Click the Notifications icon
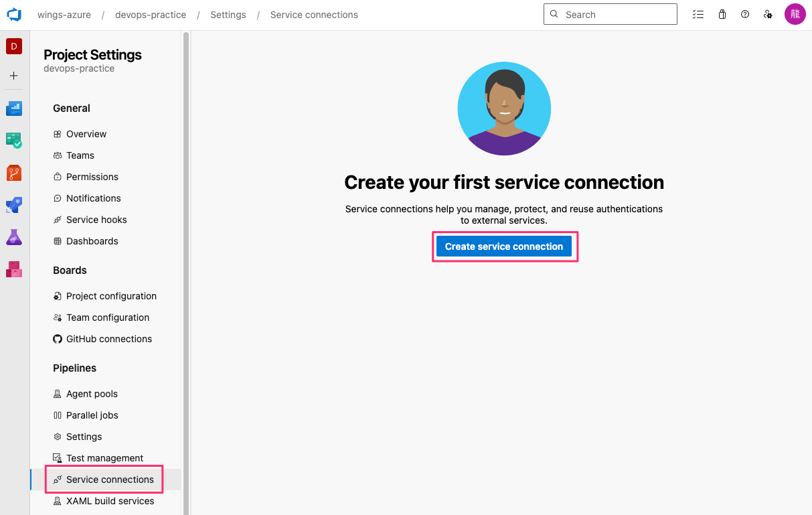This screenshot has height=515, width=812. click(58, 198)
